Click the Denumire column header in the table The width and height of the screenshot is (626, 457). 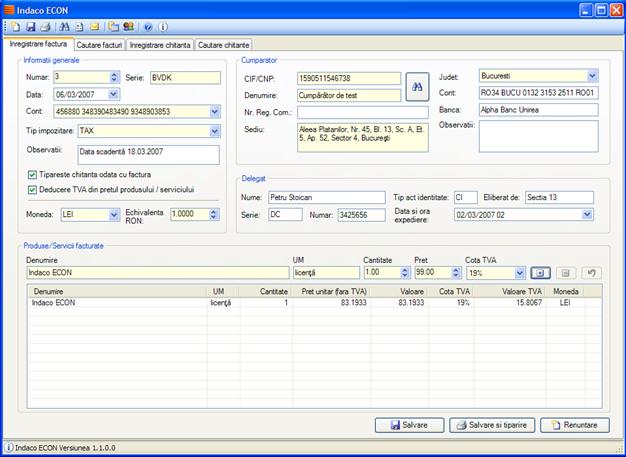coord(117,292)
